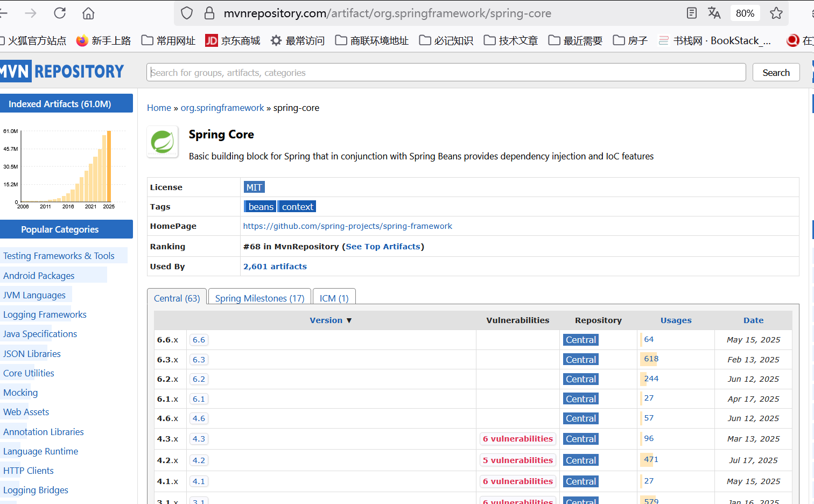Click the Spring Core leaf logo

click(x=163, y=142)
